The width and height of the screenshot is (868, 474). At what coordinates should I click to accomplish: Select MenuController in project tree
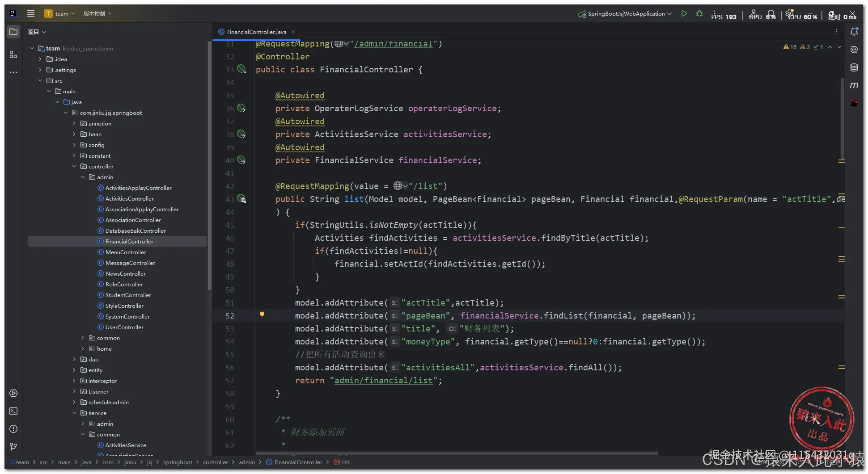126,252
